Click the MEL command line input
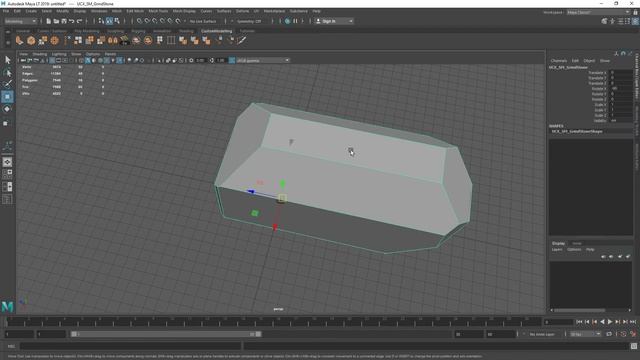The image size is (640, 360). (131, 346)
